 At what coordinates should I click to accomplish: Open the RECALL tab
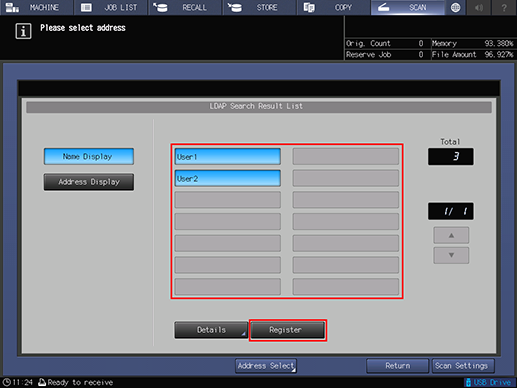tap(185, 7)
